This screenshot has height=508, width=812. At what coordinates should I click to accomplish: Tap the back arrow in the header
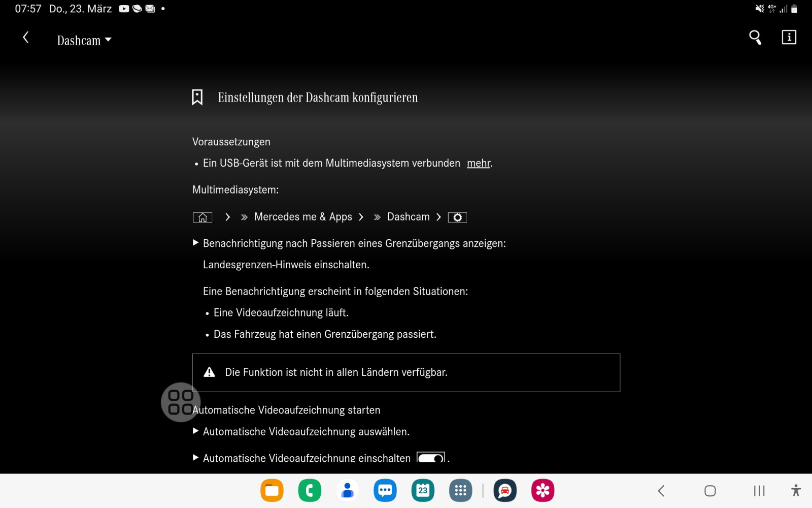pyautogui.click(x=26, y=38)
